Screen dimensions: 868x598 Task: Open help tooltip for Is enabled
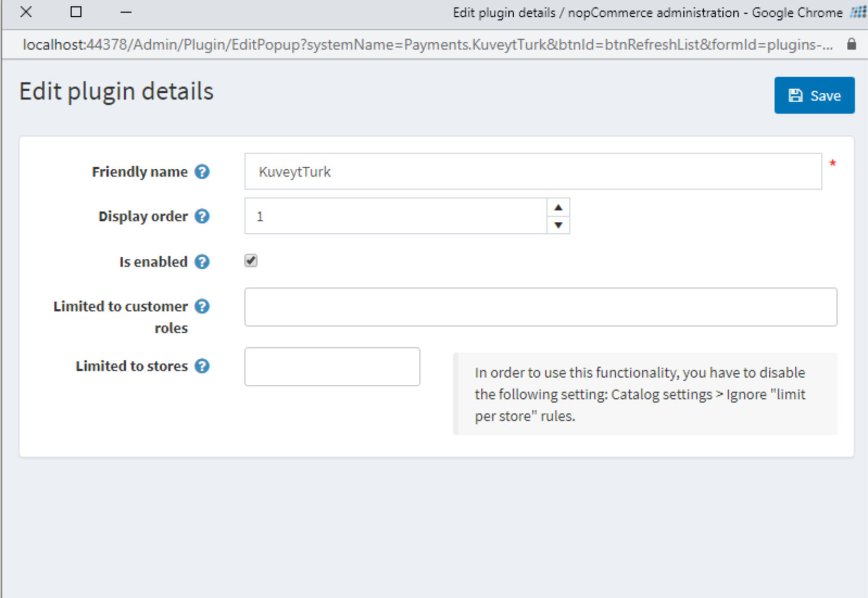pos(202,262)
